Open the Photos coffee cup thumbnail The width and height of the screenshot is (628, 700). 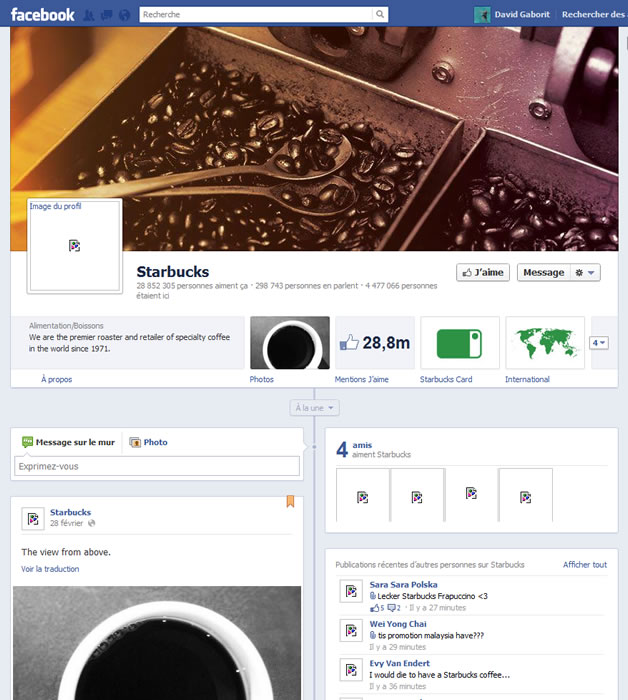coord(290,342)
